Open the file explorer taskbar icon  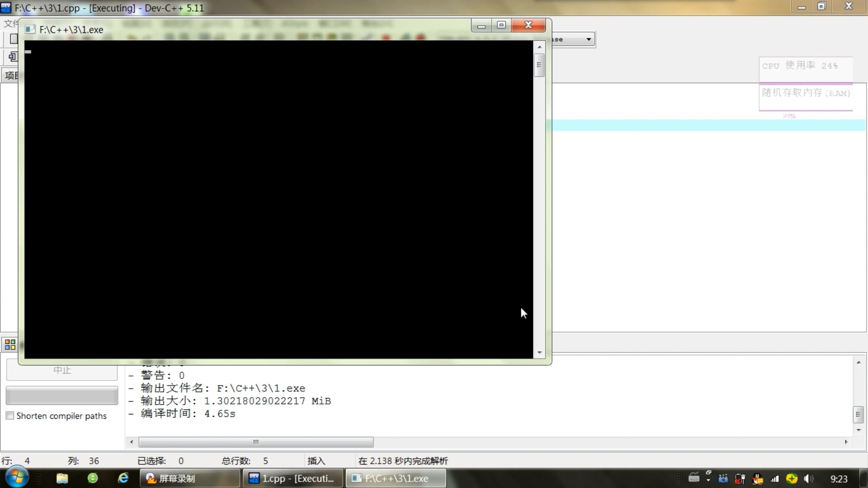pyautogui.click(x=62, y=478)
